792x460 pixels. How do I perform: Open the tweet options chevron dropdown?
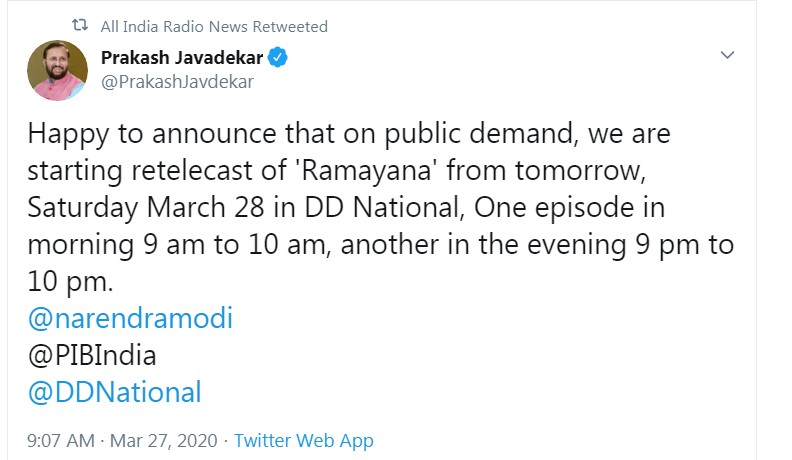click(x=729, y=55)
